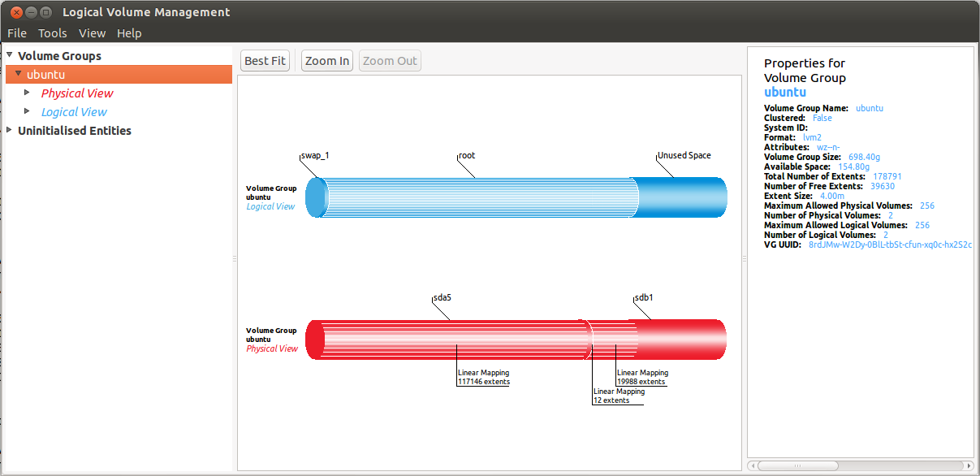Image resolution: width=980 pixels, height=476 pixels.
Task: Click the VG UUID value
Action: 890,244
